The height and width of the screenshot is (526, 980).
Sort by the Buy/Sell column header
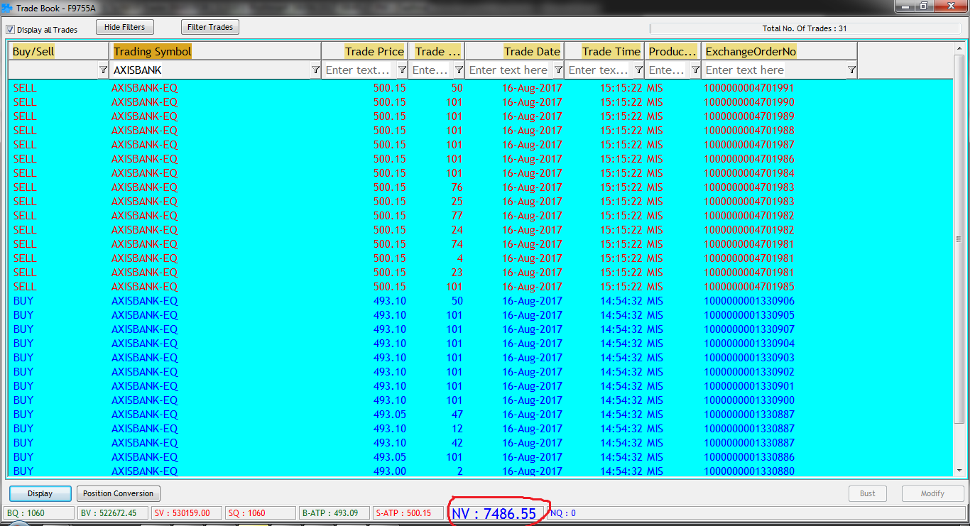[x=58, y=51]
